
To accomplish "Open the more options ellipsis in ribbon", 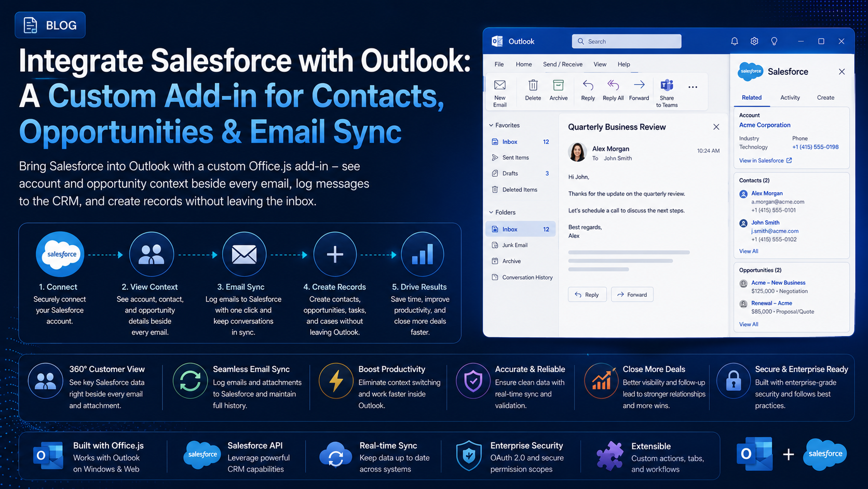I will coord(693,87).
